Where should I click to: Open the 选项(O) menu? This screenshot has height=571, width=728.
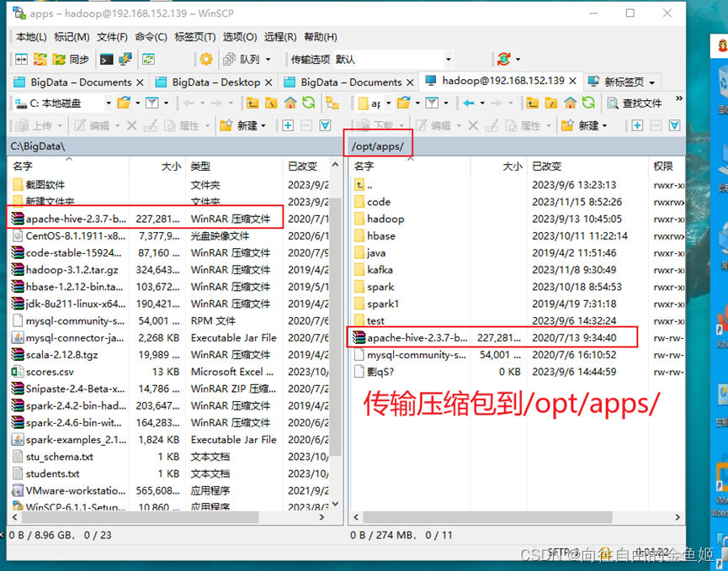click(240, 37)
